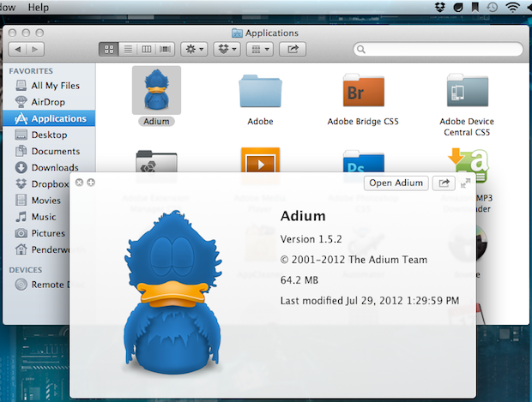Select the Adobe folder icon

(x=260, y=91)
